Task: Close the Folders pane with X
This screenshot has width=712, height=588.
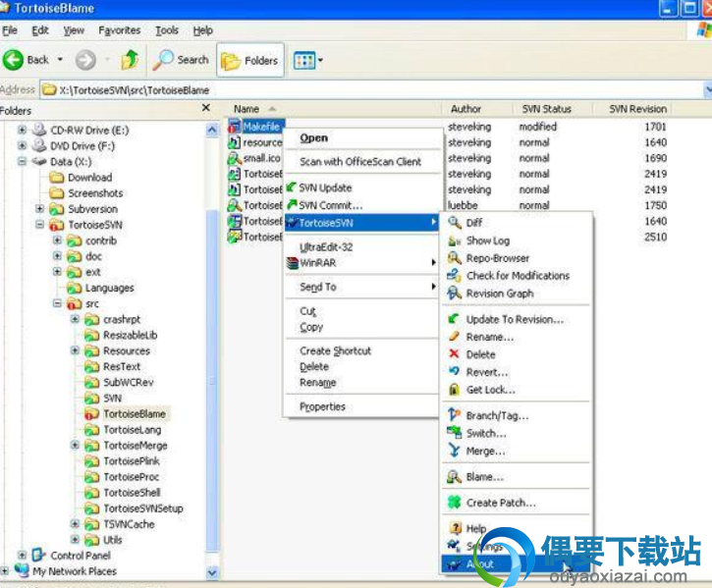Action: point(205,108)
